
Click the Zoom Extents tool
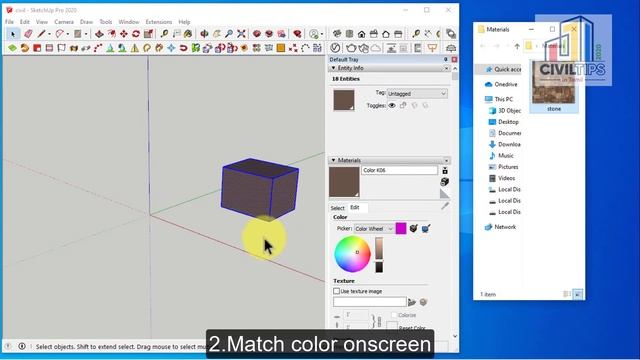click(x=241, y=34)
